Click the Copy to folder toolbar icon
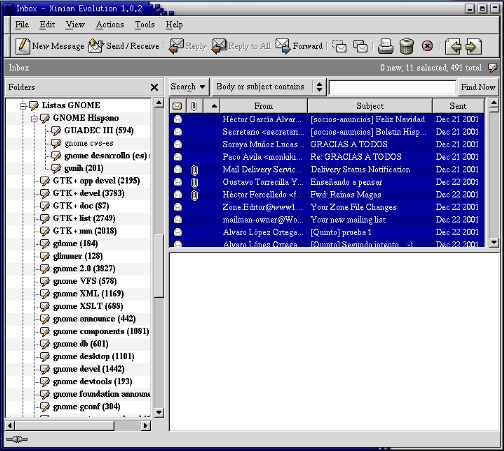This screenshot has width=504, height=451. [x=360, y=46]
